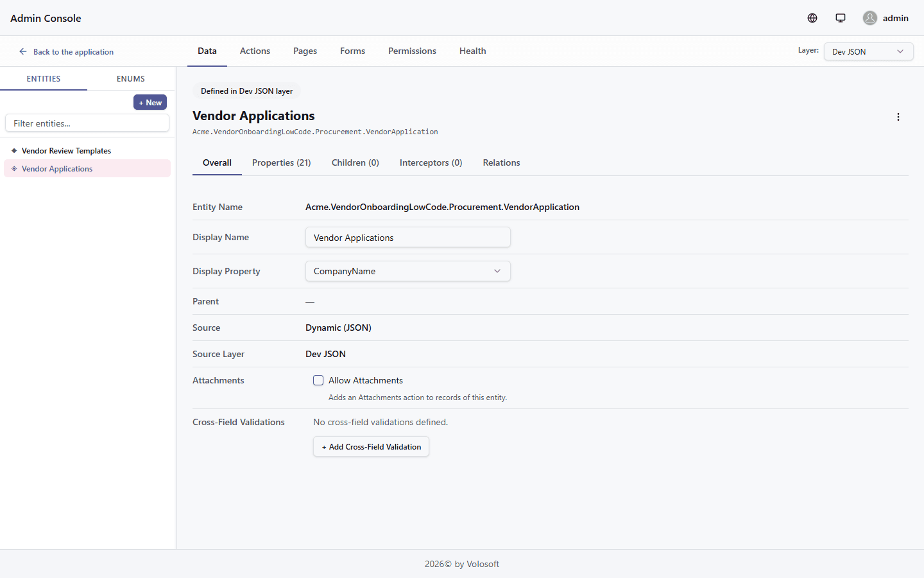Click Add Cross-Field Validation button
Image resolution: width=924 pixels, height=578 pixels.
pyautogui.click(x=371, y=446)
